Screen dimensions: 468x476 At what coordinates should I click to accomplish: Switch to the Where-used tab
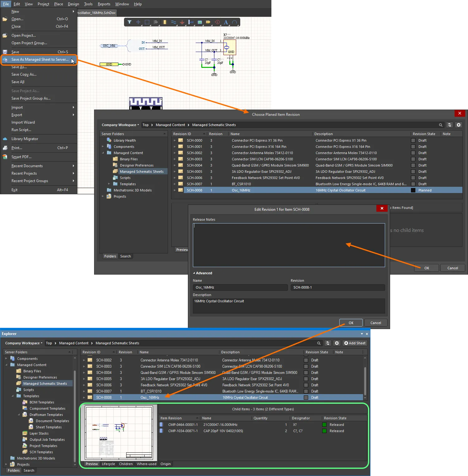tap(146, 464)
